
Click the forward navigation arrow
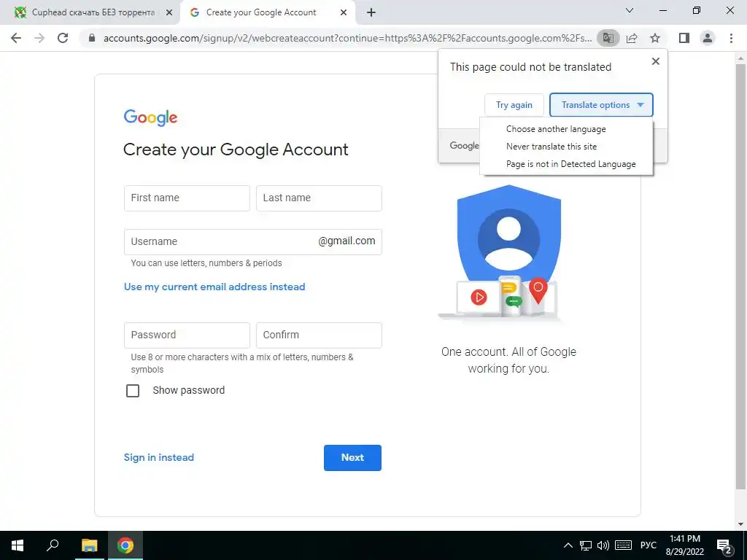point(39,38)
